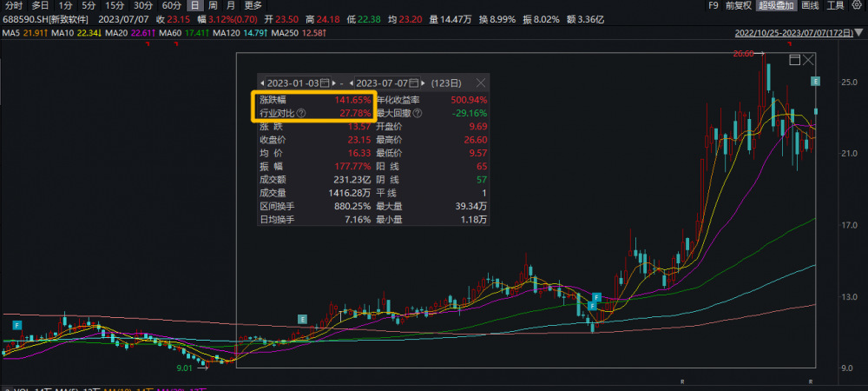The width and height of the screenshot is (868, 391).
Task: Click the MA60 indicator label
Action: click(x=169, y=33)
